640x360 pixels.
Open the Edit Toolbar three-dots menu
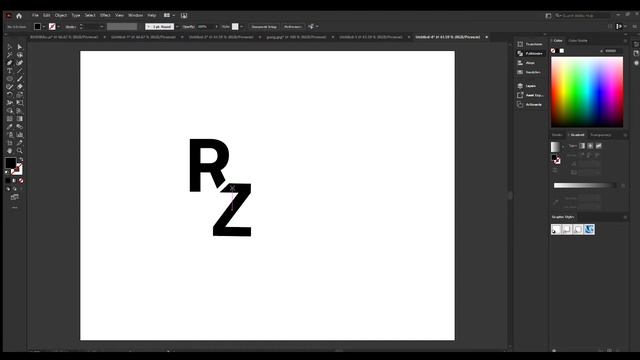coord(15,208)
